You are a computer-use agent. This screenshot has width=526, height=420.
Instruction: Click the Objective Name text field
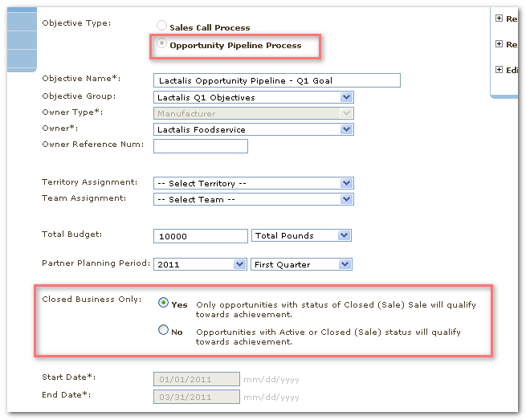(276, 80)
